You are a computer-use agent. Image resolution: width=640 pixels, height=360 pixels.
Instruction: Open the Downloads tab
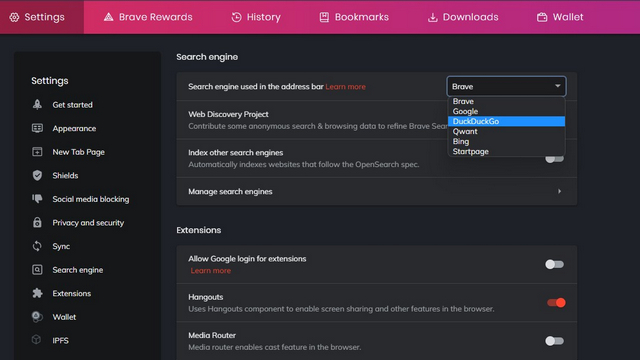coord(463,17)
